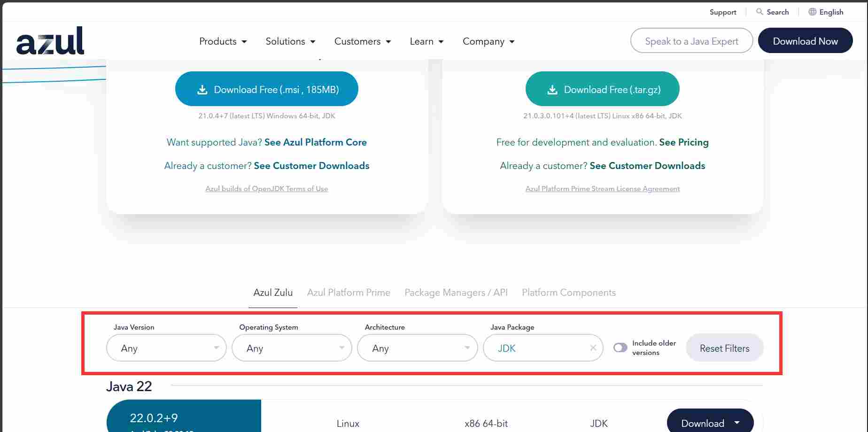The image size is (868, 432).
Task: Expand the Company menu
Action: pos(488,41)
